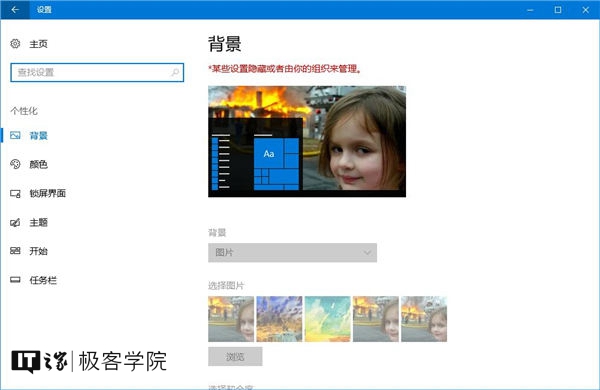
Task: Go to 颜色 settings page
Action: pos(38,164)
